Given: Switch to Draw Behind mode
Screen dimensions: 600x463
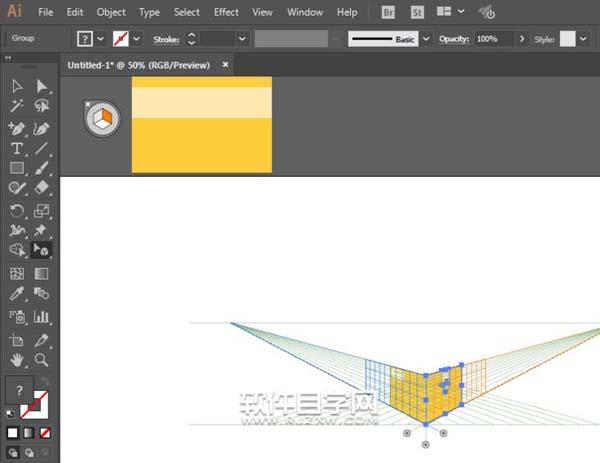Looking at the screenshot, I should pyautogui.click(x=29, y=453).
